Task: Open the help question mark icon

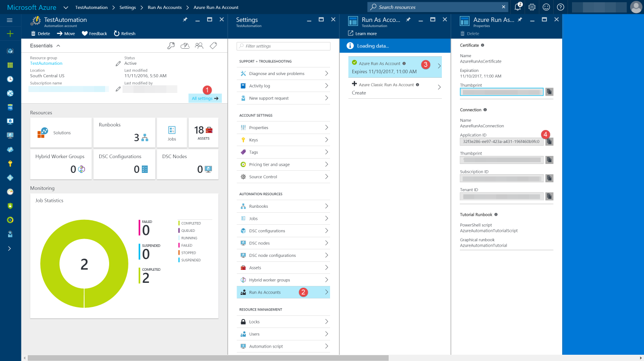Action: point(560,7)
